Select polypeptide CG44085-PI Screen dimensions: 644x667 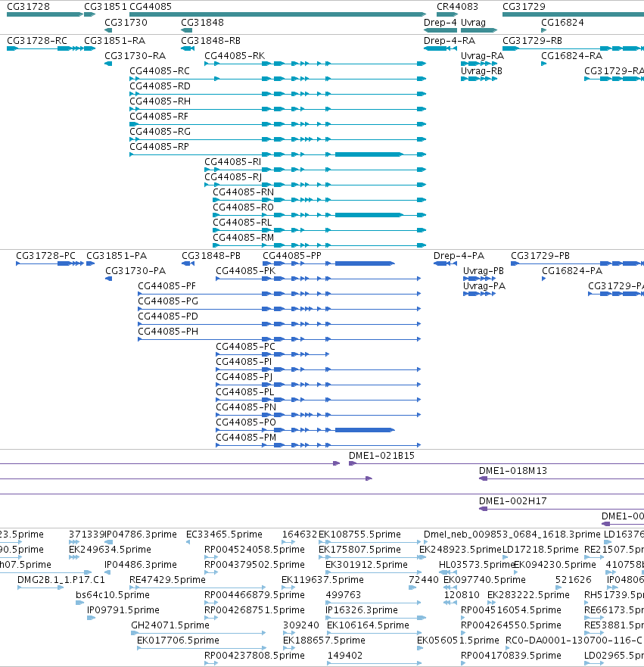(x=319, y=369)
